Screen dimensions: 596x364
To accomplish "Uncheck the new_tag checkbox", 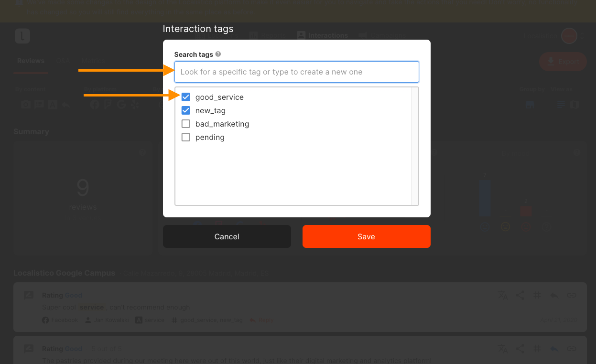I will pyautogui.click(x=186, y=110).
